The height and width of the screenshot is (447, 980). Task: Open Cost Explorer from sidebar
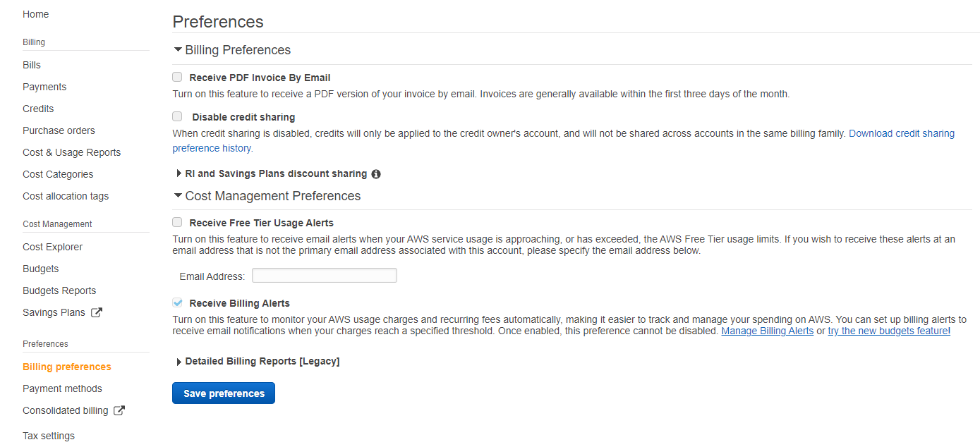tap(53, 246)
